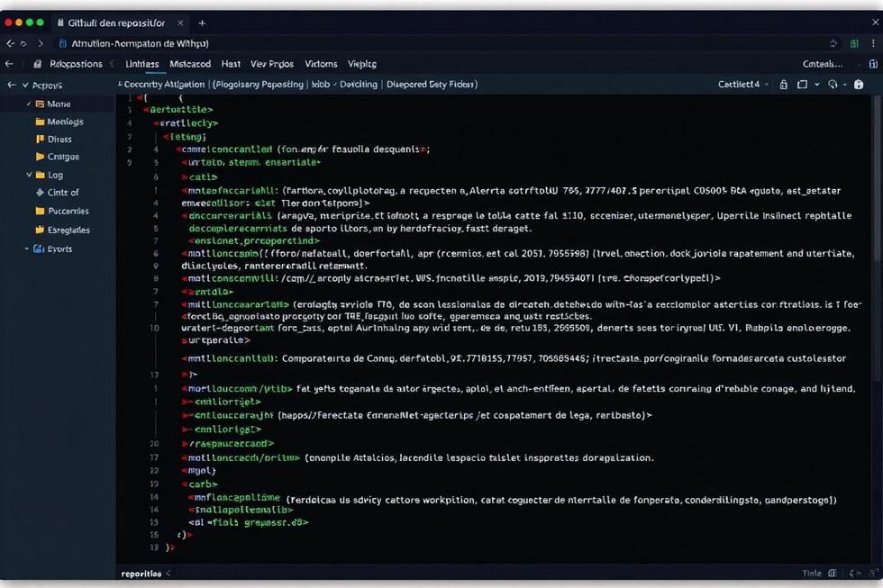Click the back arrow beside Pcpovs

[11, 85]
